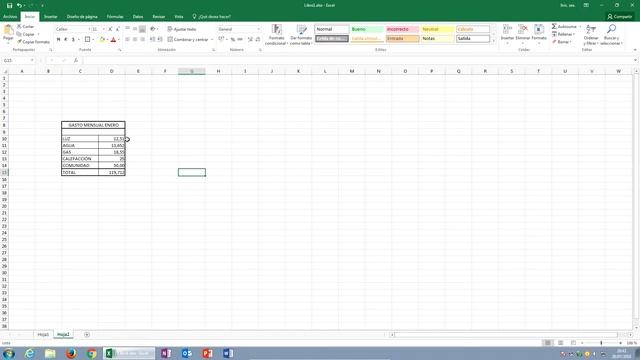640x360 pixels.
Task: Apply the Incorrecto cell style
Action: pyautogui.click(x=402, y=29)
